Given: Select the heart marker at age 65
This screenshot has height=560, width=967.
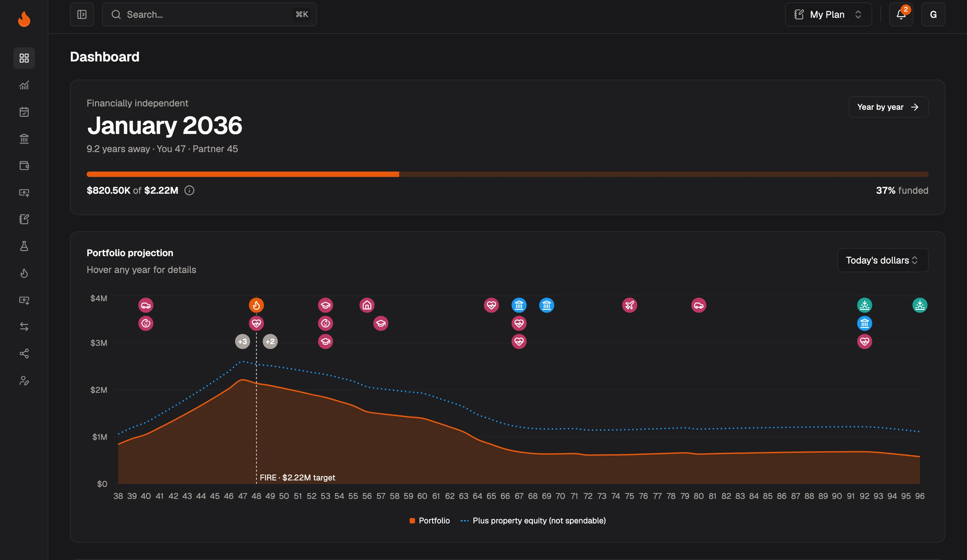Looking at the screenshot, I should (x=491, y=305).
